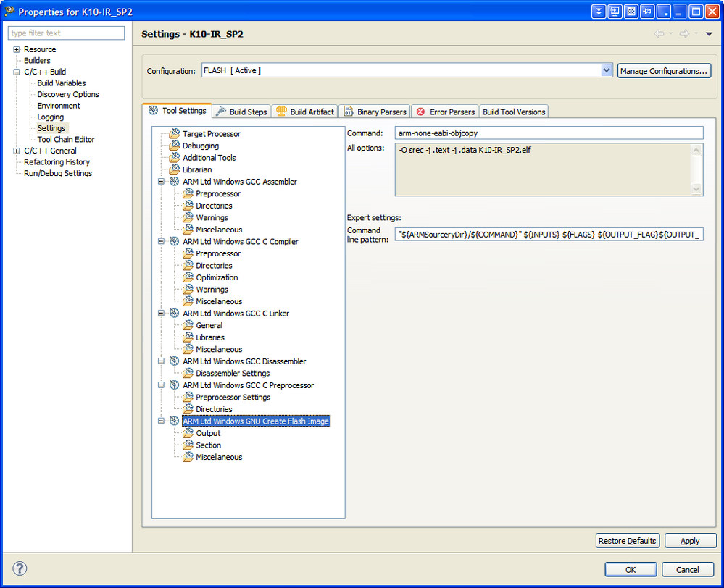This screenshot has height=588, width=724.
Task: Collapse the GCC Disassembler node
Action: click(x=161, y=361)
